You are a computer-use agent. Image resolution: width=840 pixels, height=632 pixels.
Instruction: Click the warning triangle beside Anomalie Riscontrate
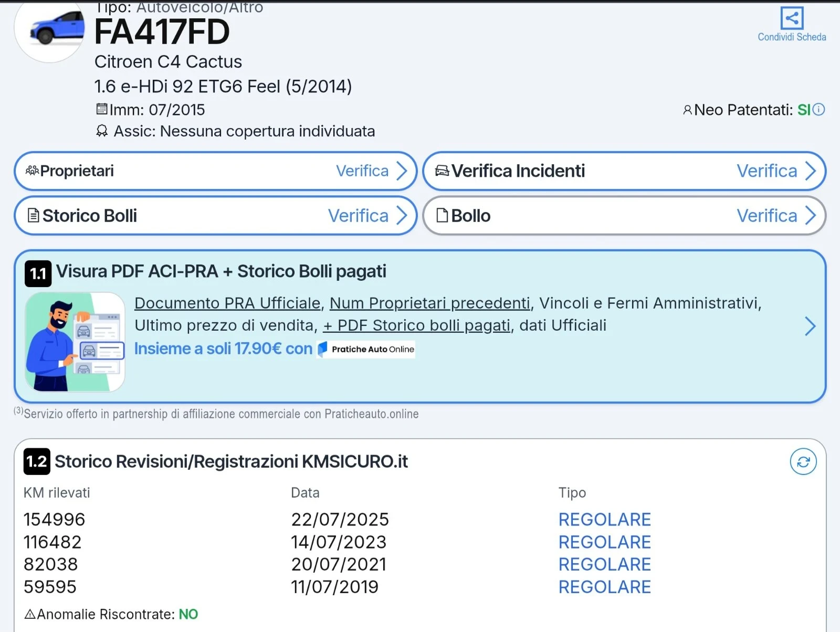[x=30, y=614]
